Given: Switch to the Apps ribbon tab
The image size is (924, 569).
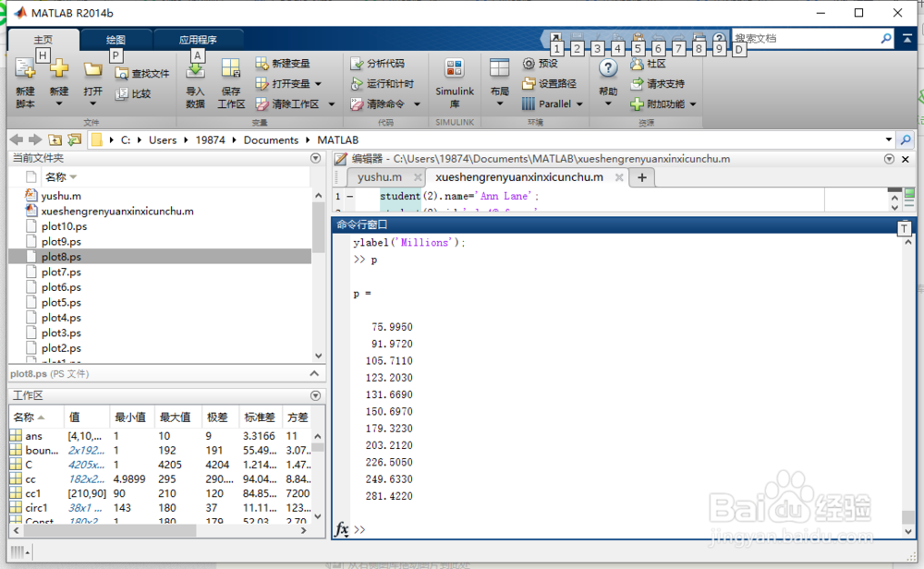Looking at the screenshot, I should (x=198, y=40).
